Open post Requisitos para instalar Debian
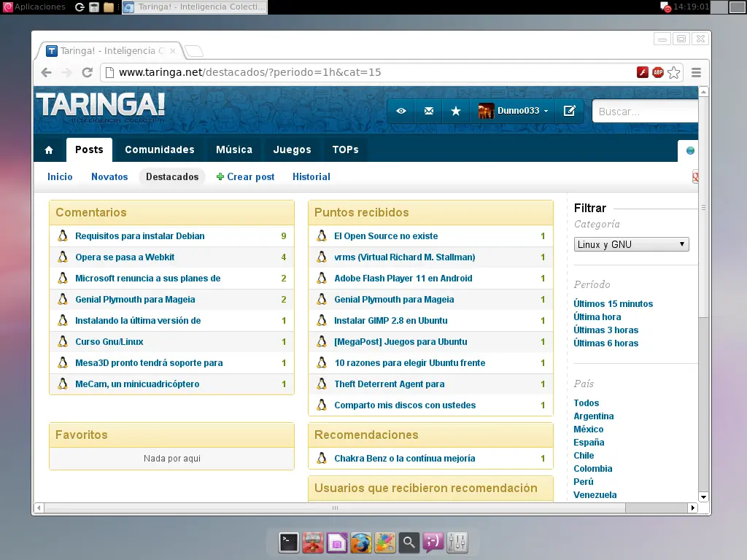 [x=139, y=236]
